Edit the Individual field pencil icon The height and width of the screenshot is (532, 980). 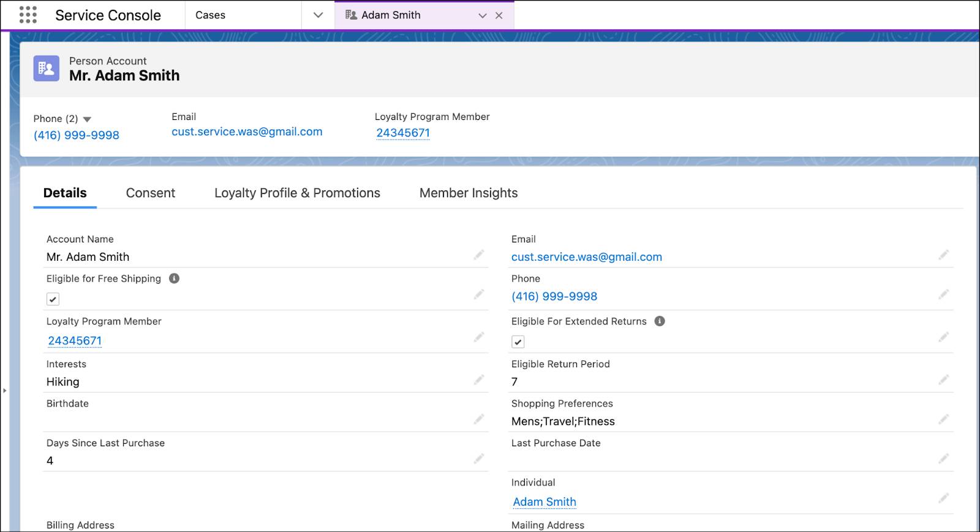coord(944,498)
